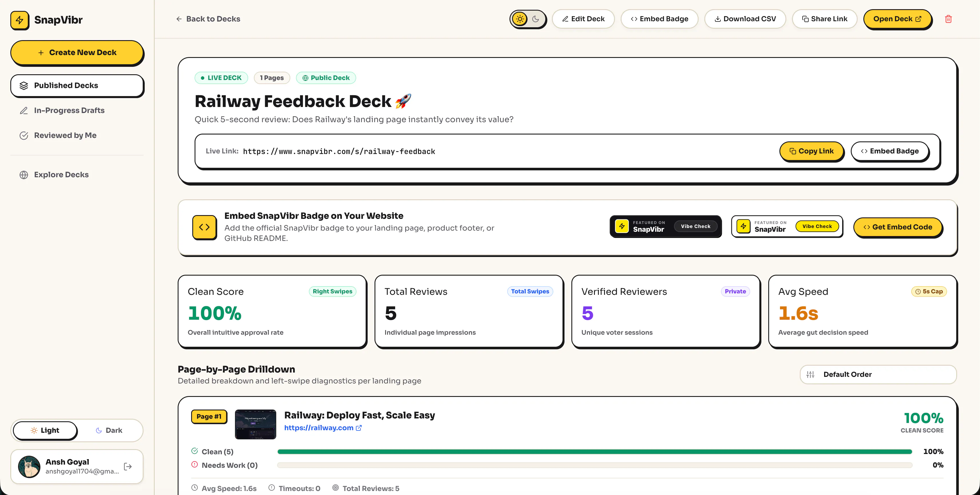This screenshot has height=495, width=980.
Task: Click the Page-by-Page Drilldown heading
Action: (236, 369)
